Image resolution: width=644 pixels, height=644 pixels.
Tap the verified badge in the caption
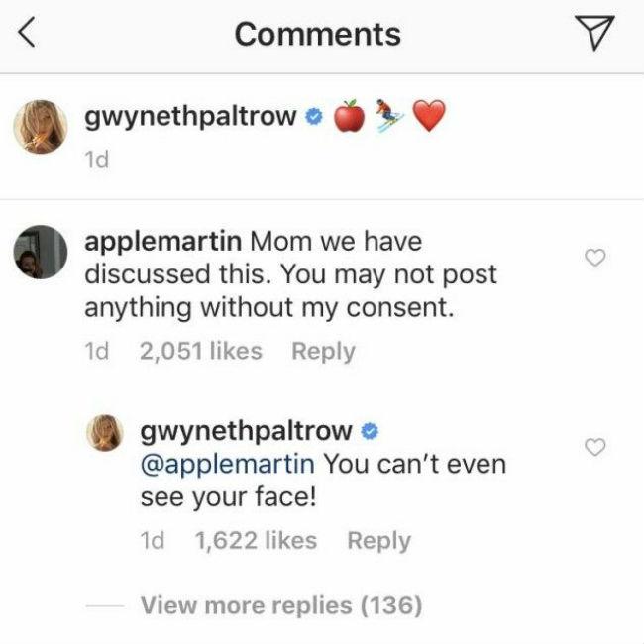pos(313,117)
